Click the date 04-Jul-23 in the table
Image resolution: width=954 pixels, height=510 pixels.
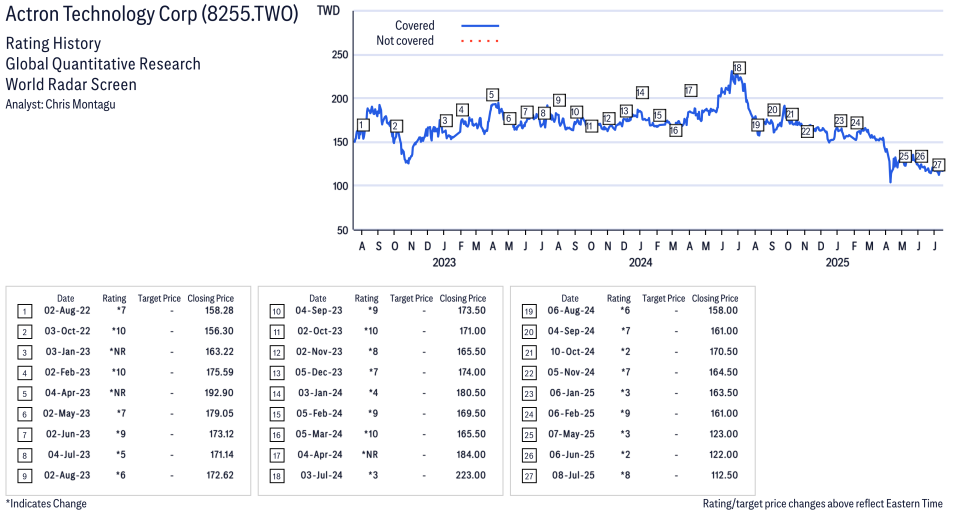pyautogui.click(x=69, y=455)
